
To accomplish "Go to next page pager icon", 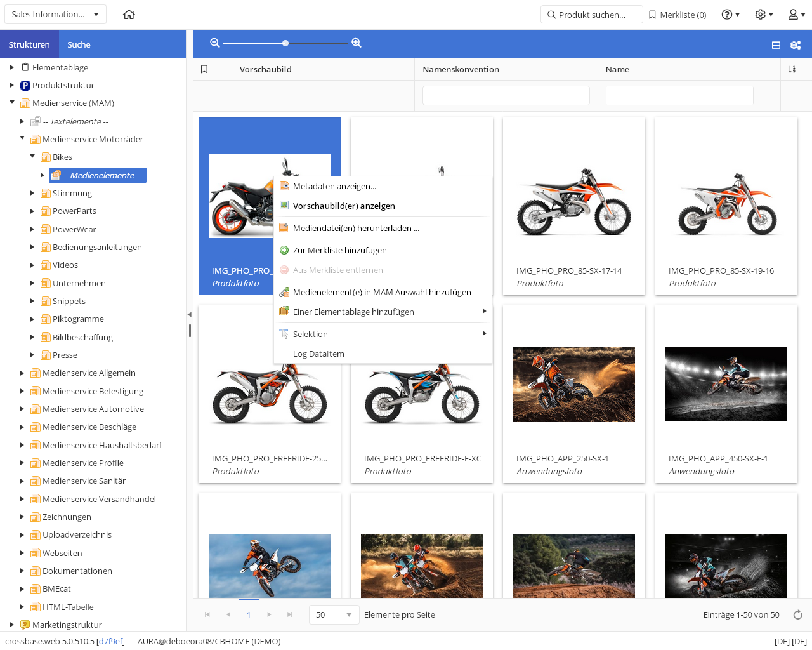I will click(270, 614).
